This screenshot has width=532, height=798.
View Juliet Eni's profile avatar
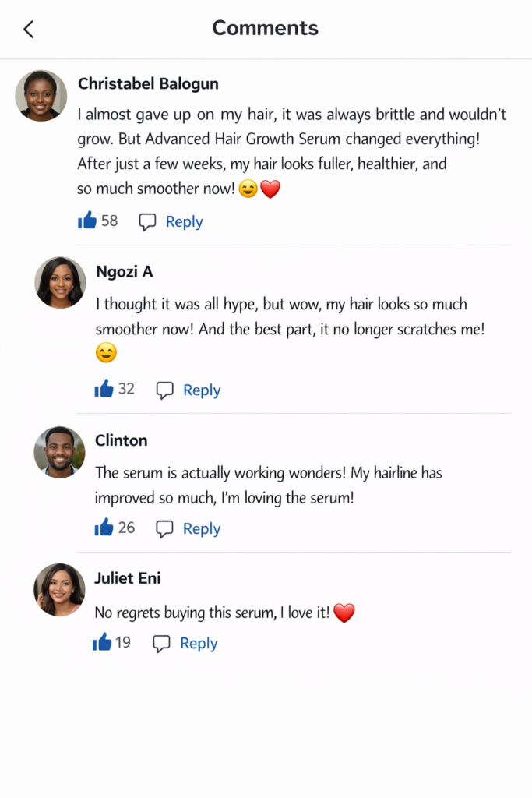59,589
